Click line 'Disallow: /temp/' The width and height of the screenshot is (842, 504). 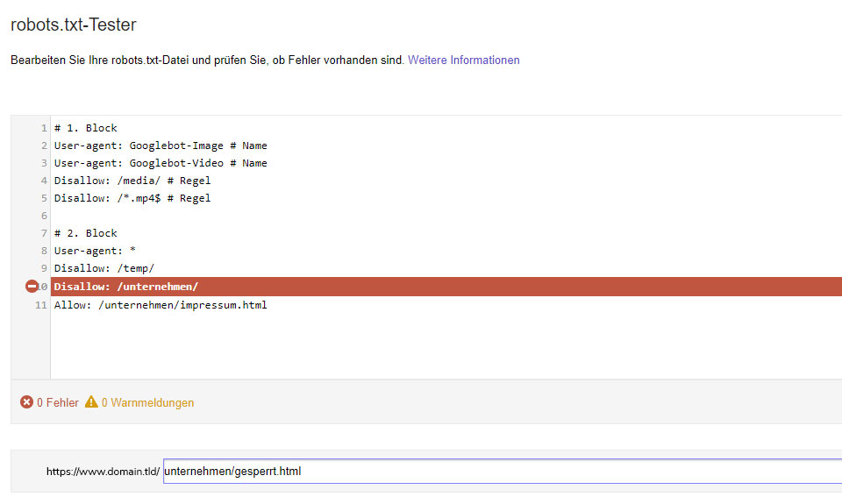(x=104, y=268)
